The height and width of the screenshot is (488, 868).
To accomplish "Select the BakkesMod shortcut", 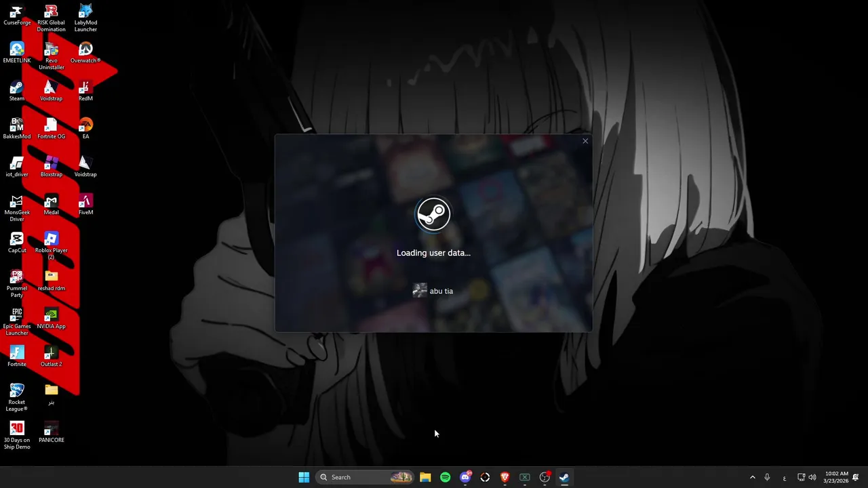I will coord(17,129).
